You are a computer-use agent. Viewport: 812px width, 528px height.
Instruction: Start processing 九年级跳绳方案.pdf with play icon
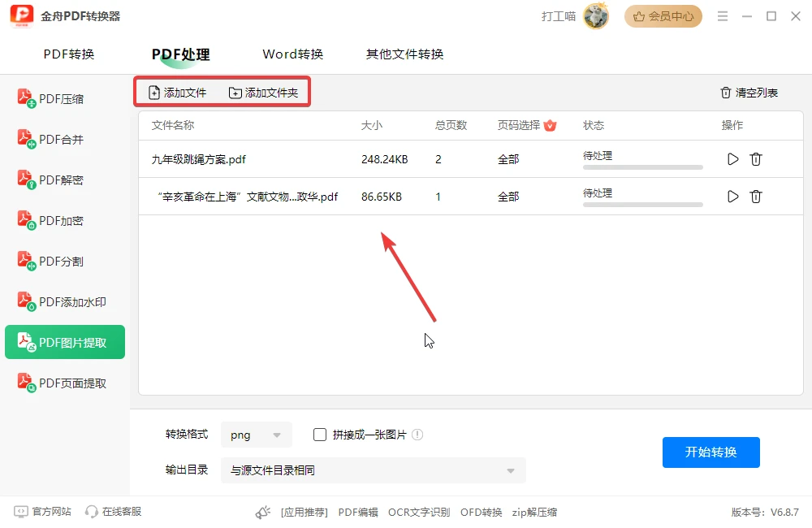pos(732,159)
